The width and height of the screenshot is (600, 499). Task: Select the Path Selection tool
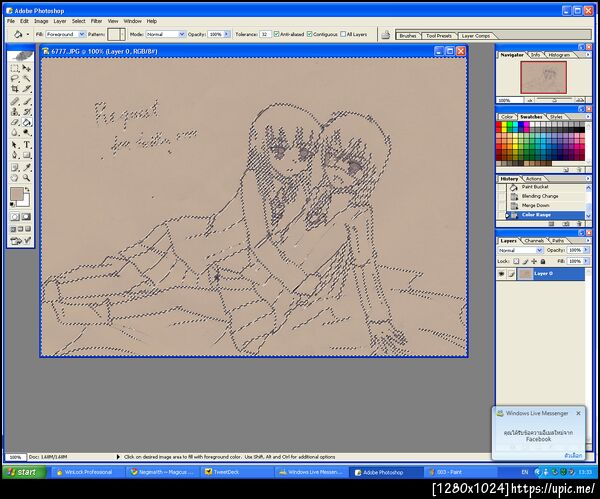point(15,145)
